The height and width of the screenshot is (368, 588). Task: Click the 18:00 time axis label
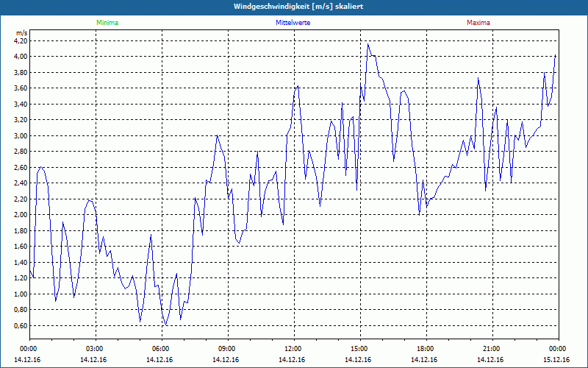[x=426, y=349]
